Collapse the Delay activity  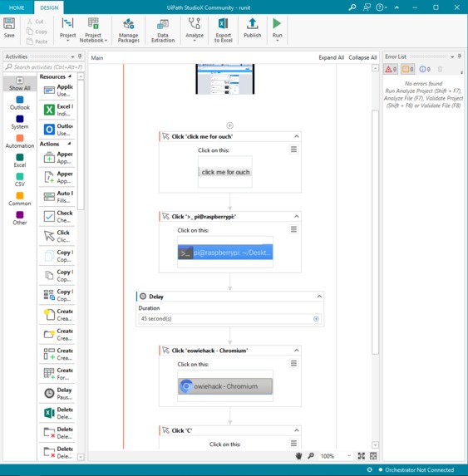coord(319,297)
